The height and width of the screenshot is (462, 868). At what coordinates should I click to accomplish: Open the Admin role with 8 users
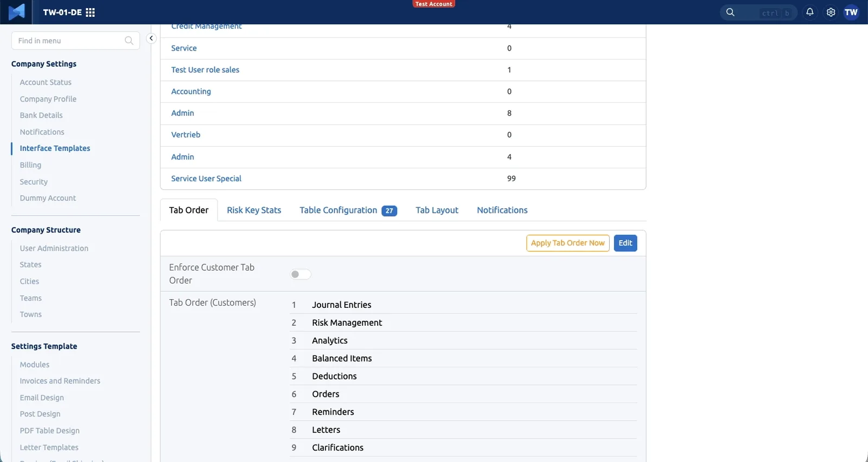tap(182, 113)
